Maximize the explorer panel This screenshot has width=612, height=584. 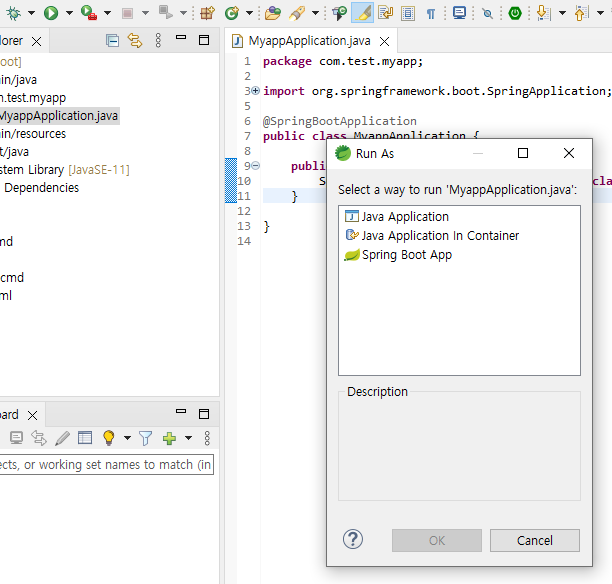[x=204, y=40]
